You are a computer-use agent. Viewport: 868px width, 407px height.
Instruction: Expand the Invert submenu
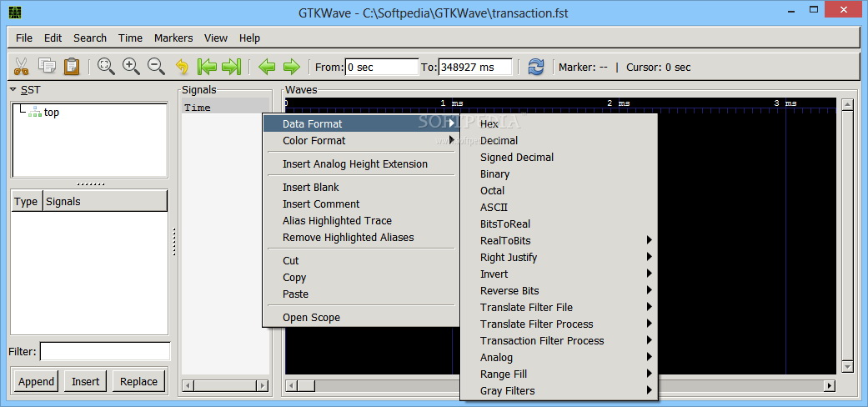559,274
